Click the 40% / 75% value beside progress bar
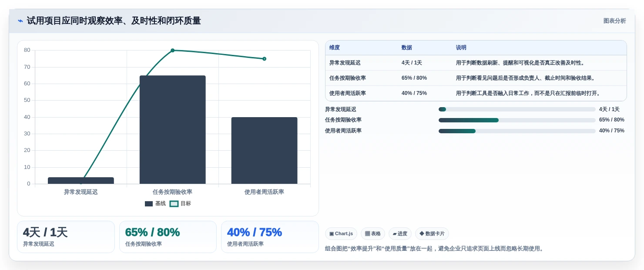644x270 pixels. (x=612, y=131)
